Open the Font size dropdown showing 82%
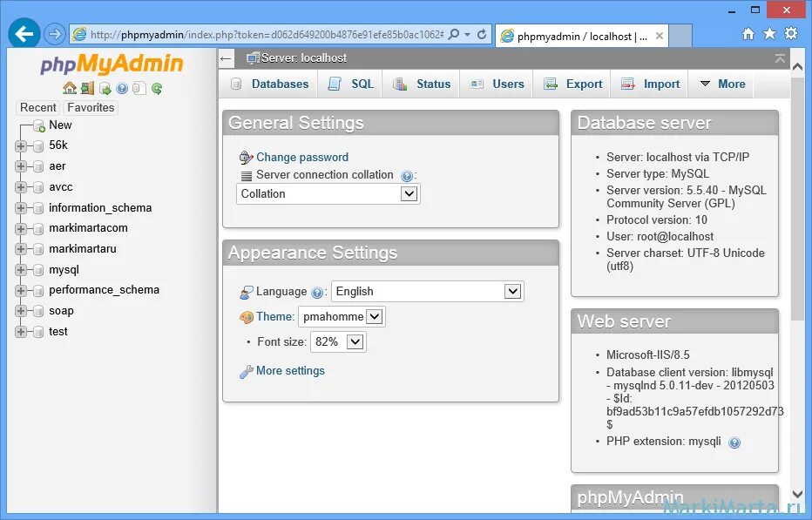 [x=338, y=341]
